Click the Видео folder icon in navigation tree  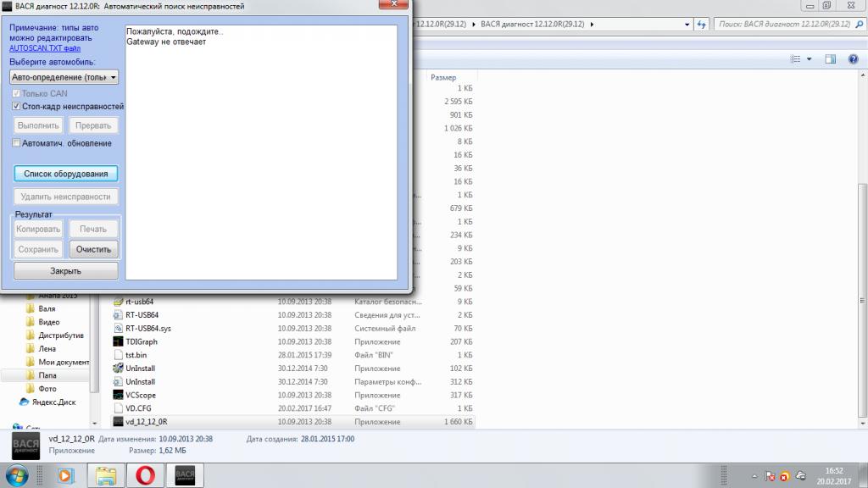pos(31,321)
